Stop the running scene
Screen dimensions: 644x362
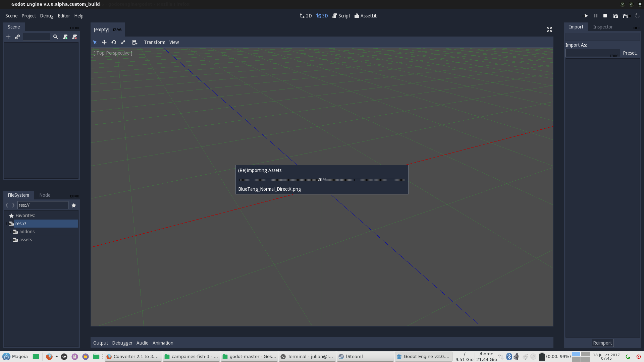(x=605, y=16)
